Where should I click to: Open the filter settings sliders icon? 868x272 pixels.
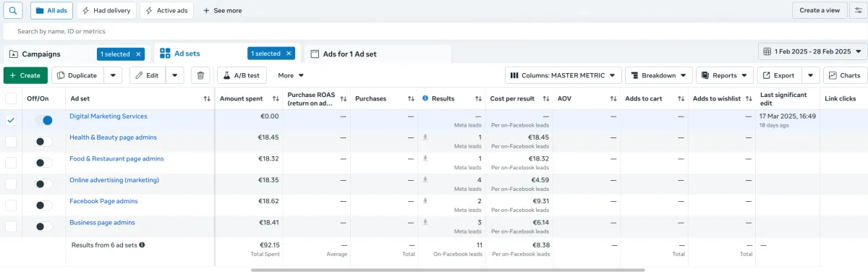(858, 11)
